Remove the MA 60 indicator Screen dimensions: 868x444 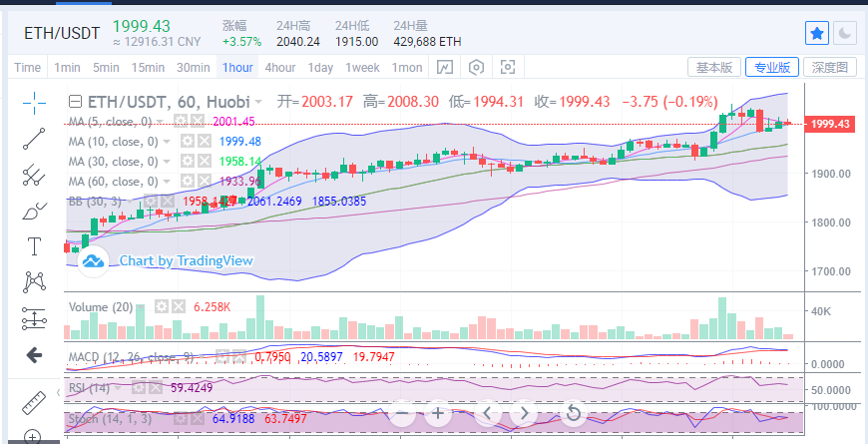(205, 181)
